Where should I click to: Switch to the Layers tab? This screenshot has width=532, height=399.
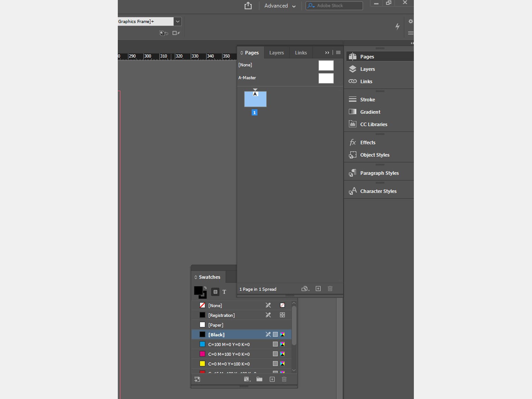276,53
